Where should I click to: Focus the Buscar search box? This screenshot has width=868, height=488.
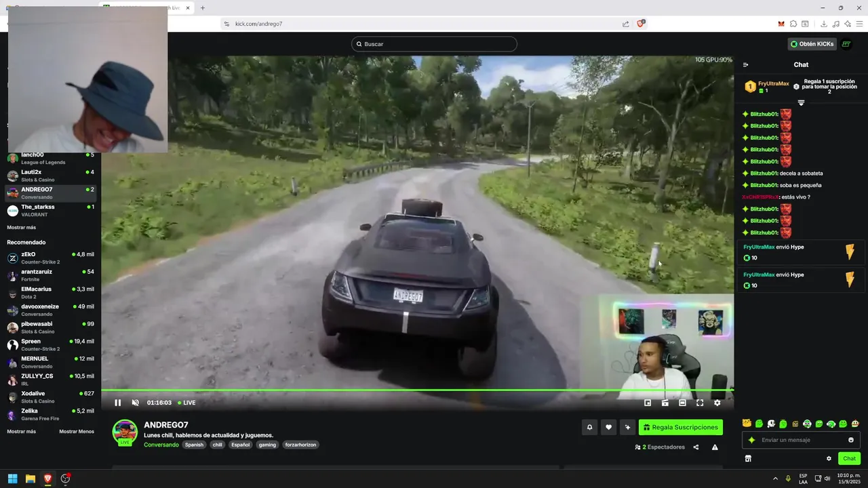[x=434, y=44]
